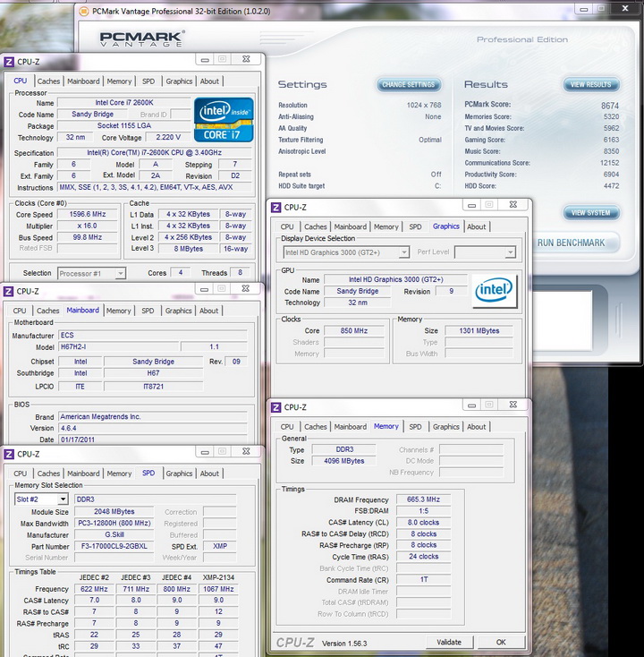Select SPD tab in the Graphics window
Image resolution: width=644 pixels, height=657 pixels.
coord(415,226)
